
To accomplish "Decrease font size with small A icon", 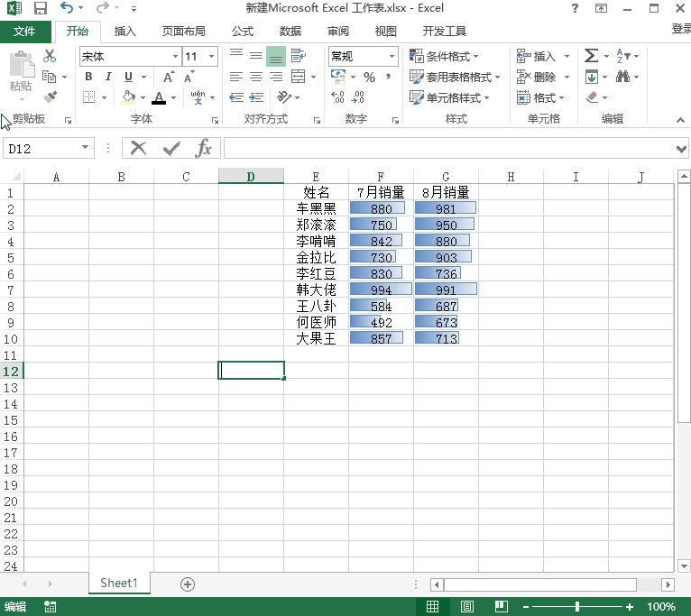I will [189, 77].
